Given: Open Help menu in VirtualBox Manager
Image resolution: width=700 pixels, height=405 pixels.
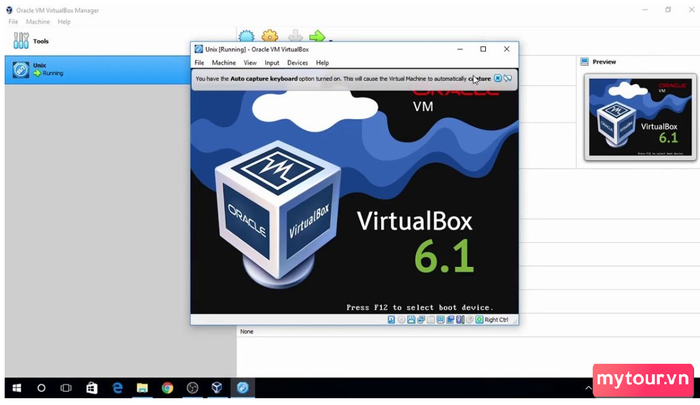Looking at the screenshot, I should coord(64,21).
